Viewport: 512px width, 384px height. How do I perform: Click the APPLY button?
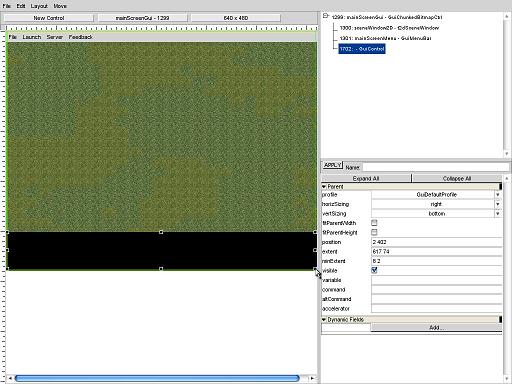coord(332,165)
